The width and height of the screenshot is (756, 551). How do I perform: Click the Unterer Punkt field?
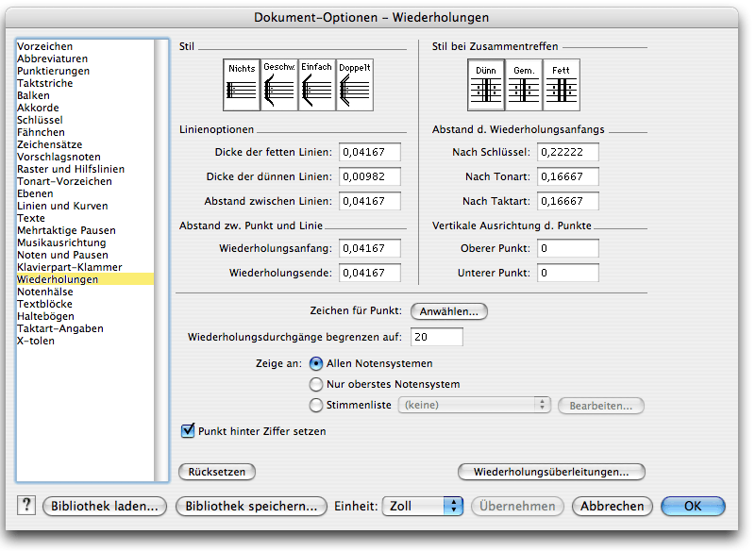coord(568,273)
